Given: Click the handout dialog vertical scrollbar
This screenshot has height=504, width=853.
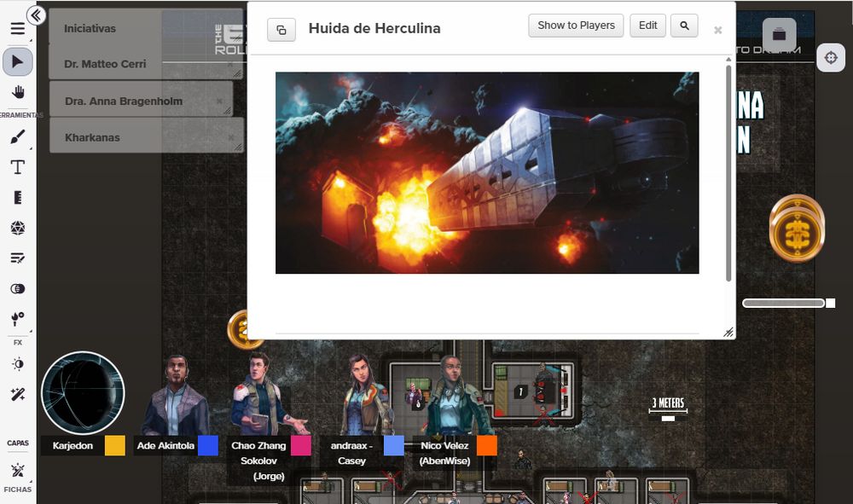Looking at the screenshot, I should coord(728,173).
